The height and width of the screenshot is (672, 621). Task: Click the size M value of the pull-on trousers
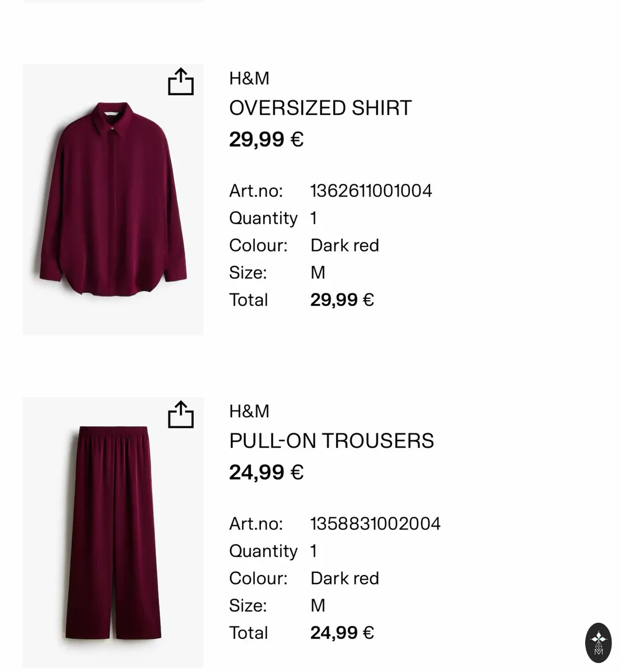318,605
